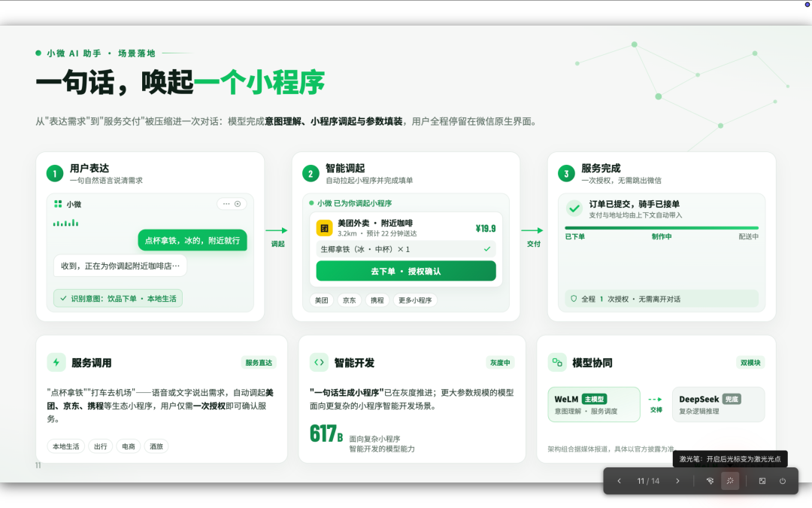Click the 小微 grid logo in chat header
This screenshot has width=812, height=508.
(58, 204)
